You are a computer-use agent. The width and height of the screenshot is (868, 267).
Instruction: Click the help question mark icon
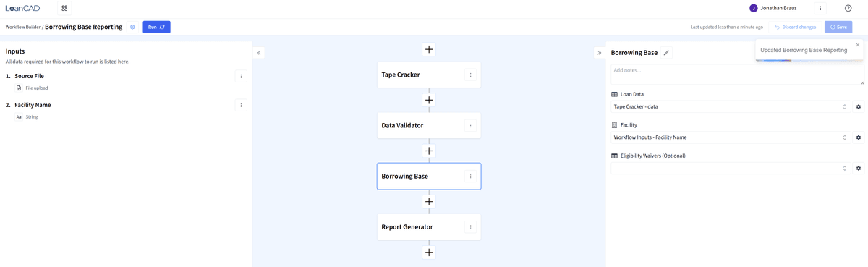click(x=848, y=8)
